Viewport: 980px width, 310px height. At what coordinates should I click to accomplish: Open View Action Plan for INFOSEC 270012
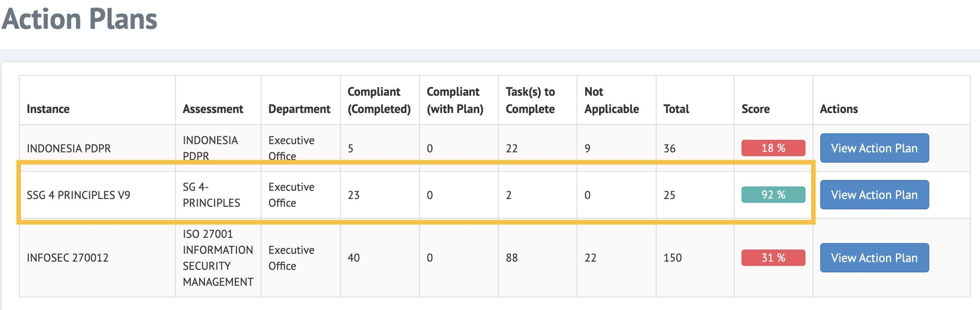pyautogui.click(x=874, y=258)
